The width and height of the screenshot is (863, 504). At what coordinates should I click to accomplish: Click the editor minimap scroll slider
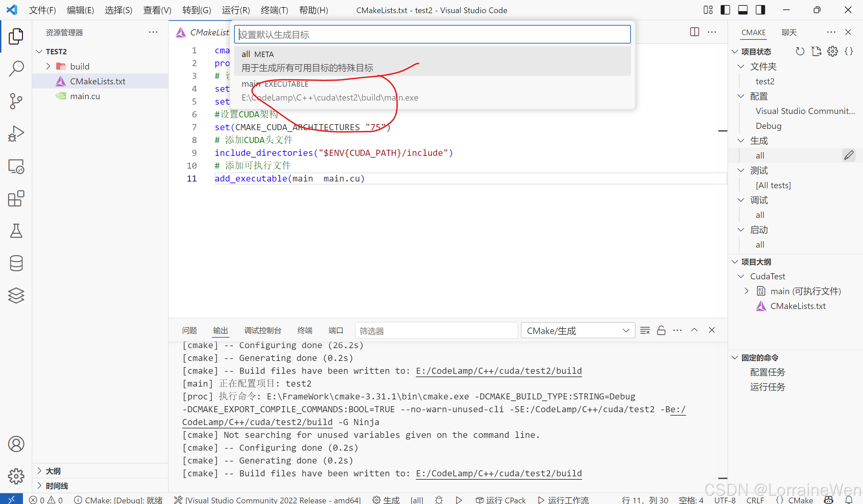[x=723, y=131]
